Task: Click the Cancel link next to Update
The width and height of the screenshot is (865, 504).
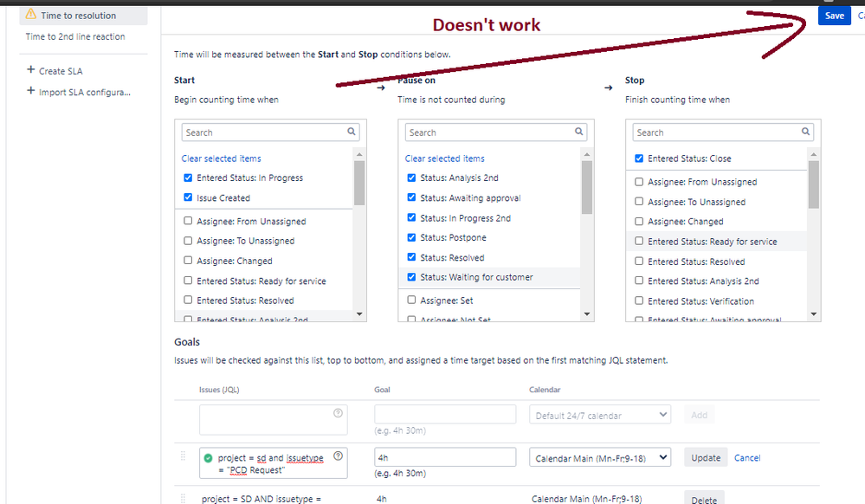Action: pos(747,457)
